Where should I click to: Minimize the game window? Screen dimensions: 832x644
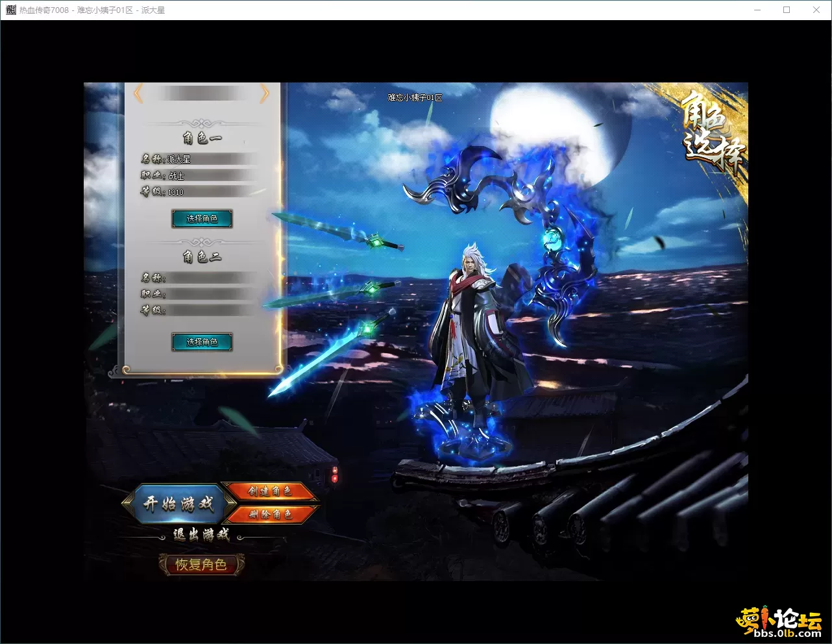pos(757,10)
